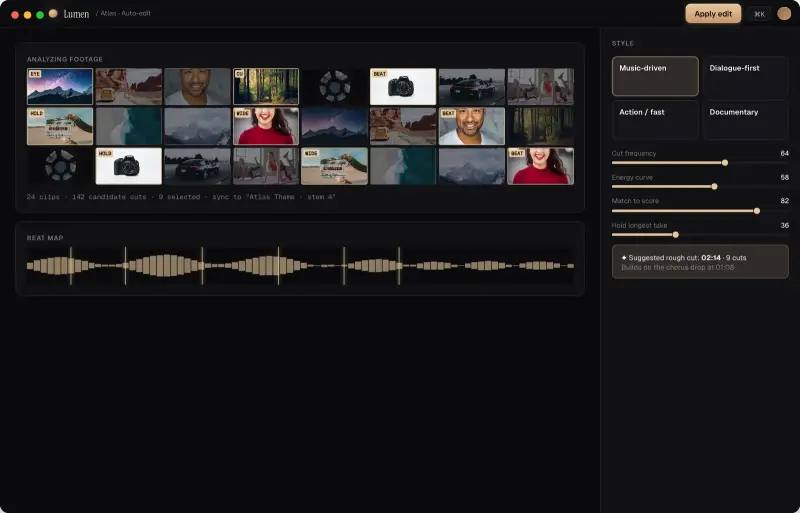Select the HOLD-tagged camera clip
The height and width of the screenshot is (513, 800).
(129, 166)
